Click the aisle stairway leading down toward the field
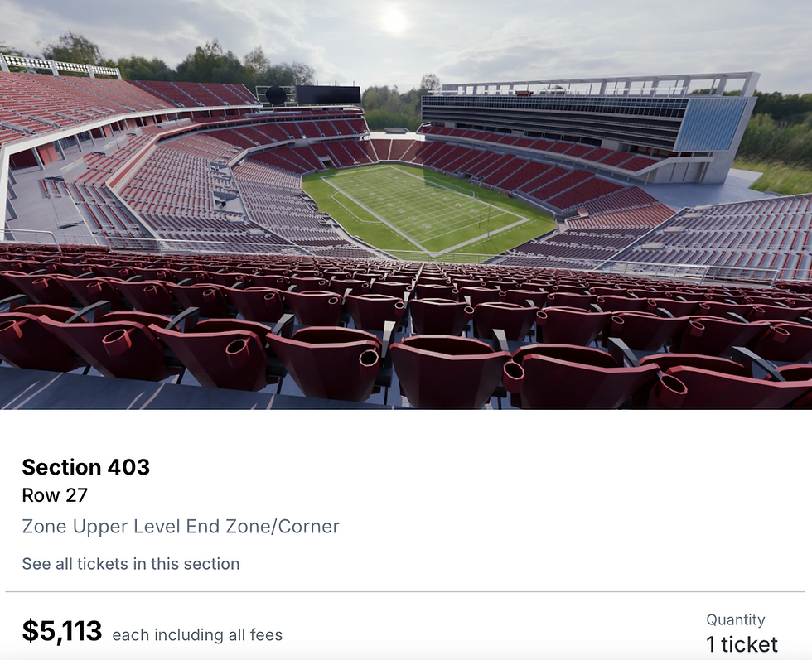 419,290
